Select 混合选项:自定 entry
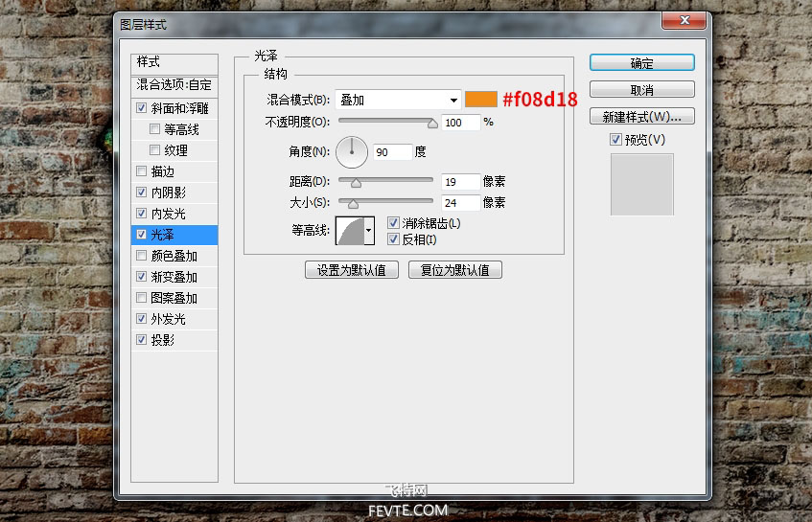Image resolution: width=812 pixels, height=522 pixels. pyautogui.click(x=174, y=85)
